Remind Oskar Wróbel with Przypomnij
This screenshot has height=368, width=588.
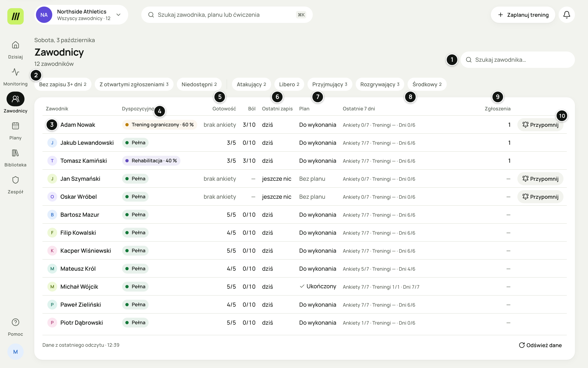(540, 197)
